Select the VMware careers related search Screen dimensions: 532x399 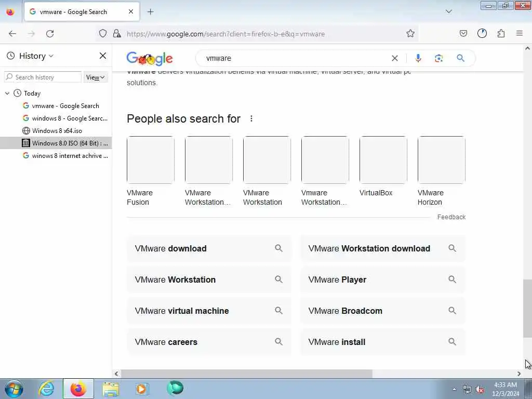(x=209, y=342)
